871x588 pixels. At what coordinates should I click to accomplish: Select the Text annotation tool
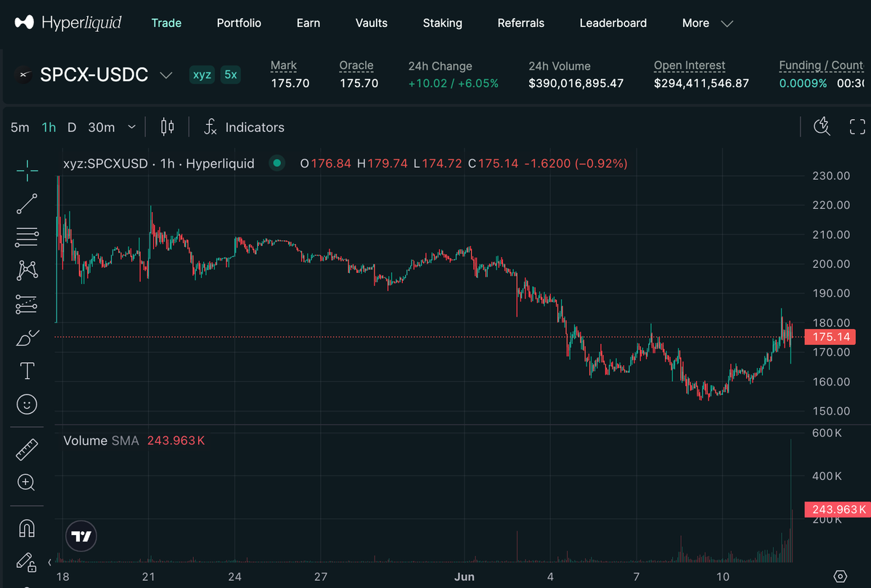(27, 371)
